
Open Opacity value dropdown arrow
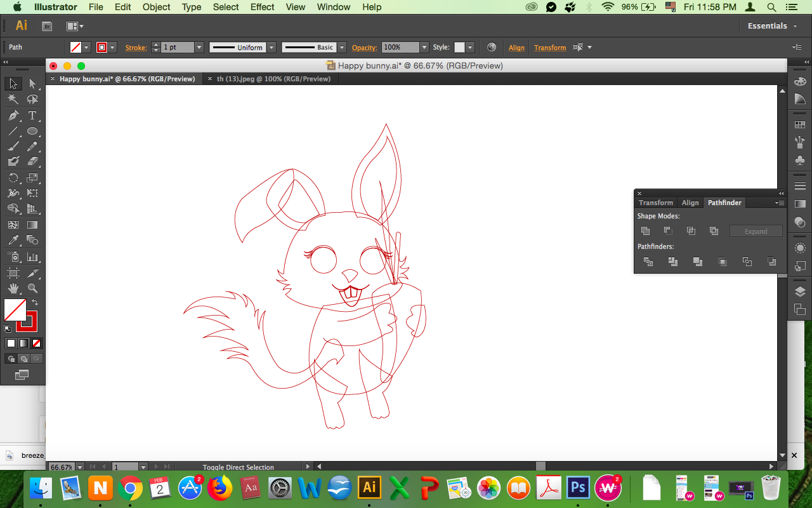click(424, 48)
